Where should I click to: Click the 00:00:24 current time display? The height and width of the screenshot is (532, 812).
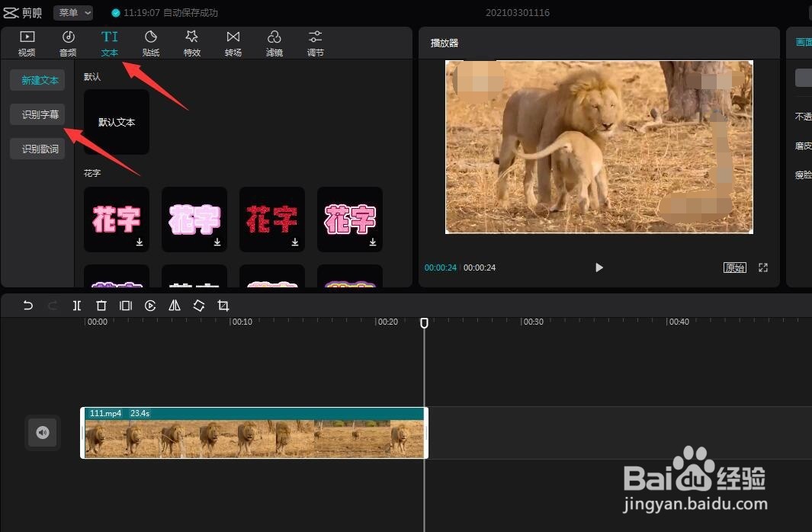(x=440, y=268)
